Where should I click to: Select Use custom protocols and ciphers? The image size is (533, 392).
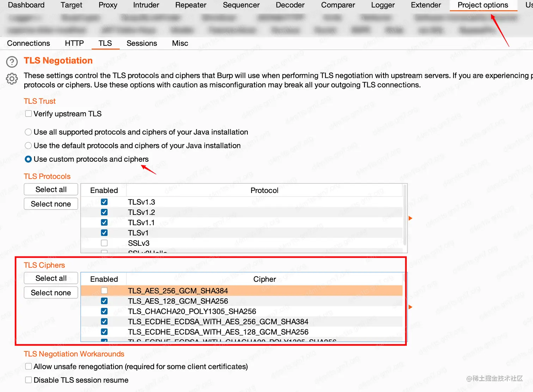[29, 159]
